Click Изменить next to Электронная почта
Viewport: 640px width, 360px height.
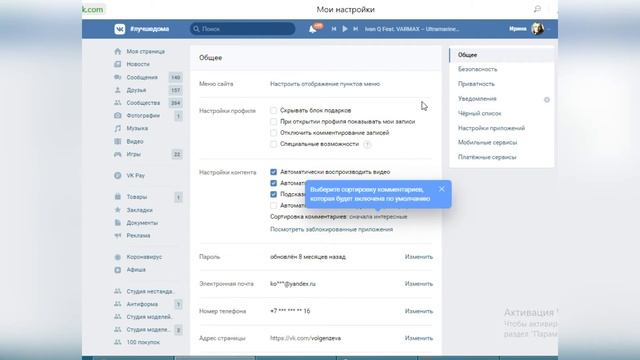click(419, 284)
